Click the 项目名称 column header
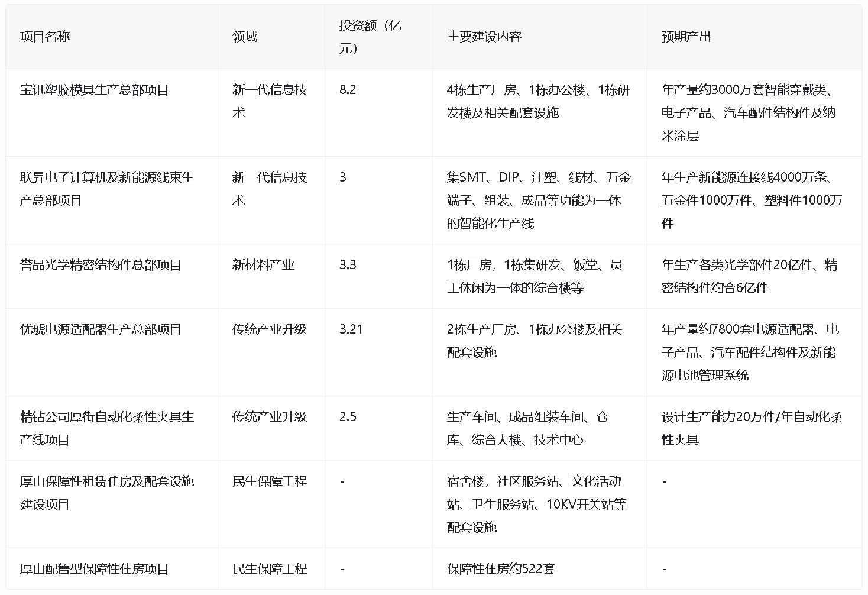This screenshot has width=868, height=595. [x=45, y=37]
